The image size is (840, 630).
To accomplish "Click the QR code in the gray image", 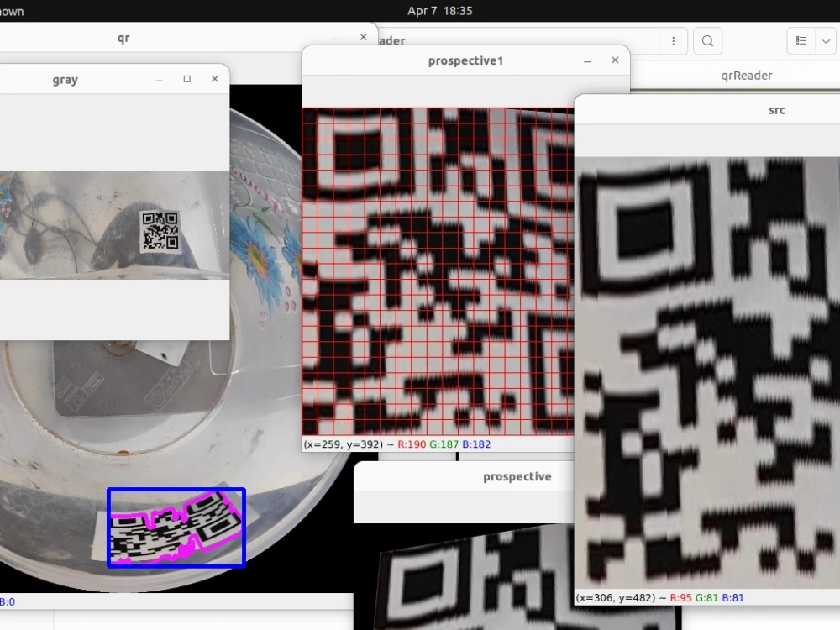I will 160,232.
